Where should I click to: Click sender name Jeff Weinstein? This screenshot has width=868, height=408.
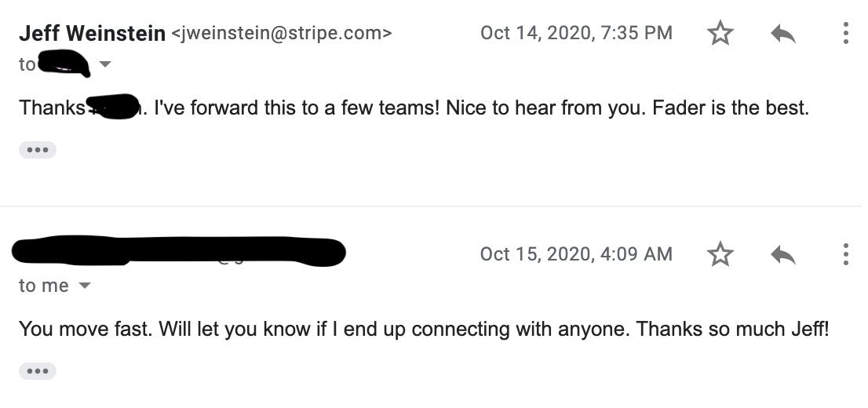[x=92, y=33]
